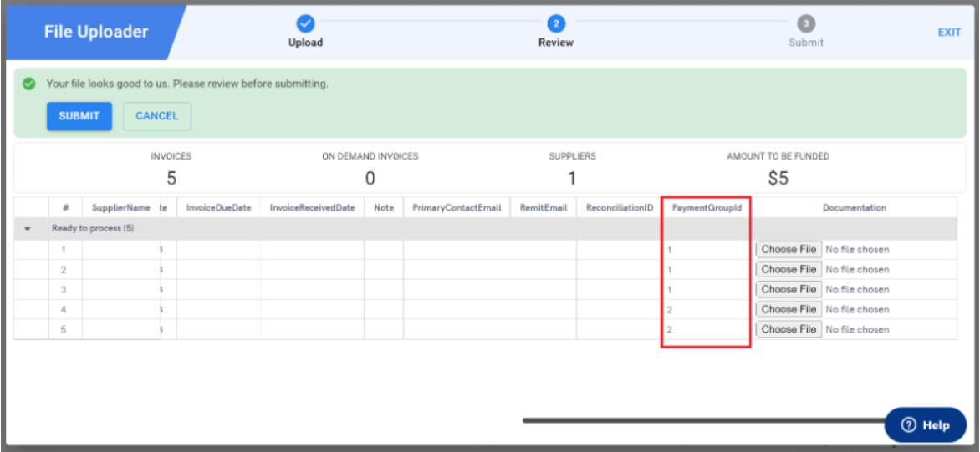Screen dimensions: 980x452
Task: Choose File for row 4
Action: click(789, 309)
